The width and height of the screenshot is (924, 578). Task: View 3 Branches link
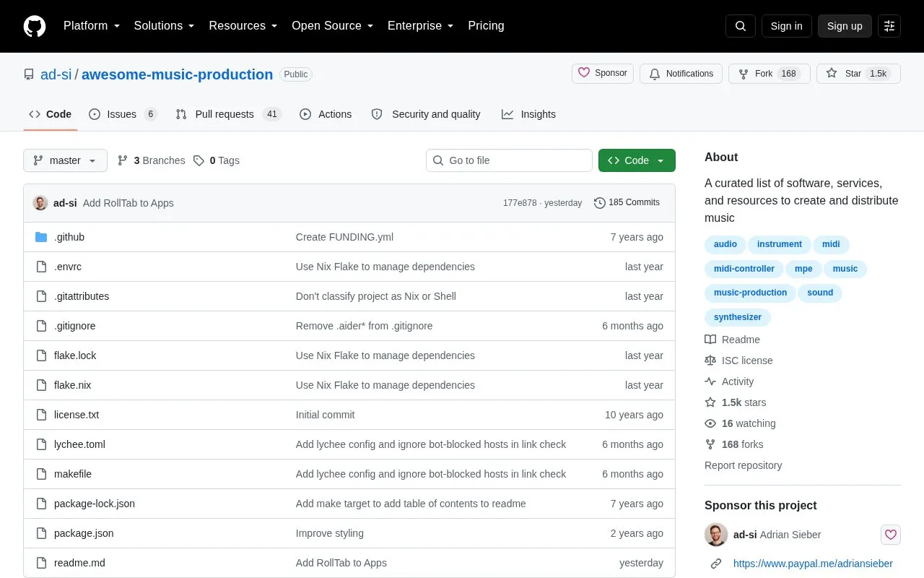[152, 160]
